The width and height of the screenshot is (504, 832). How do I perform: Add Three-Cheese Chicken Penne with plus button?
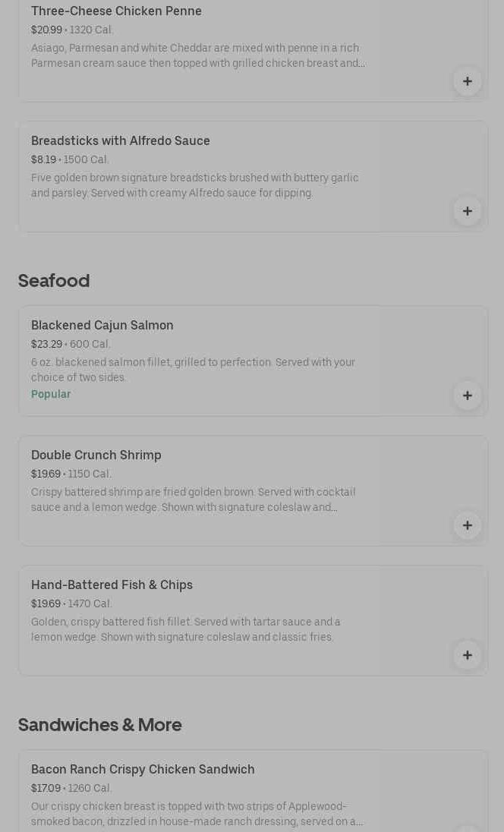pyautogui.click(x=467, y=81)
